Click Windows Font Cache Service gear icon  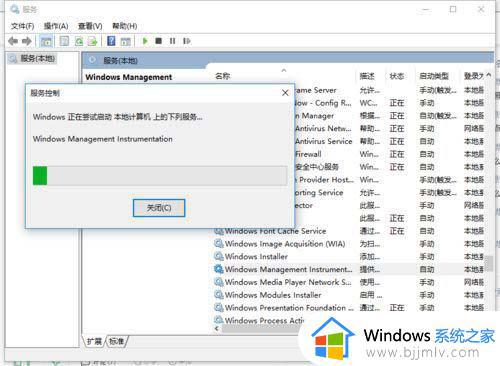[x=219, y=231]
